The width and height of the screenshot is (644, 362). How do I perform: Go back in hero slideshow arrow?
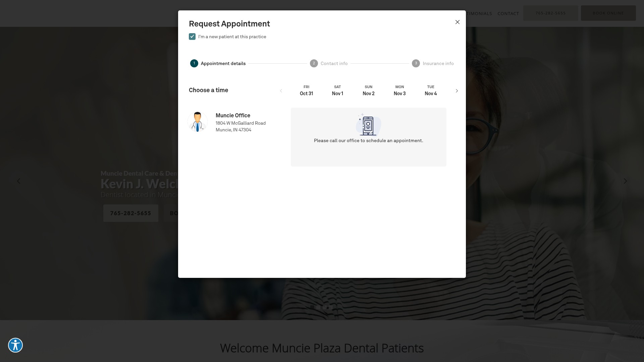click(x=19, y=181)
